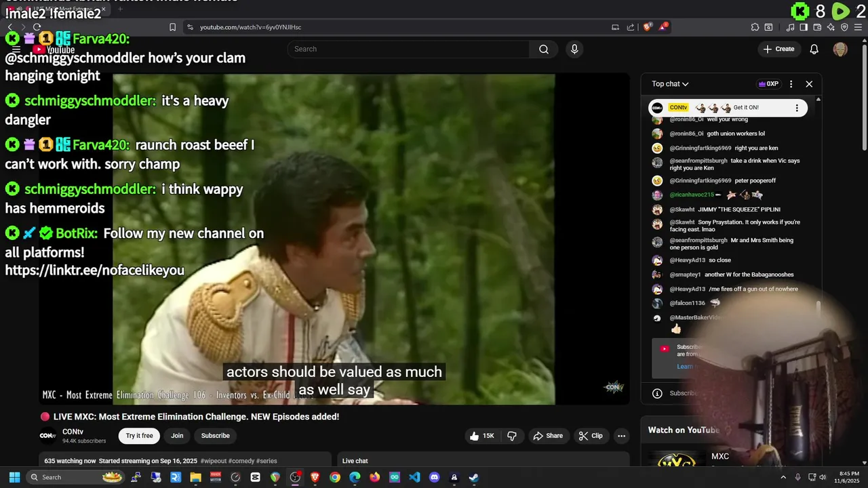Screen dimensions: 868x488
Task: Open Brave Rewards triangle icon
Action: point(664,27)
